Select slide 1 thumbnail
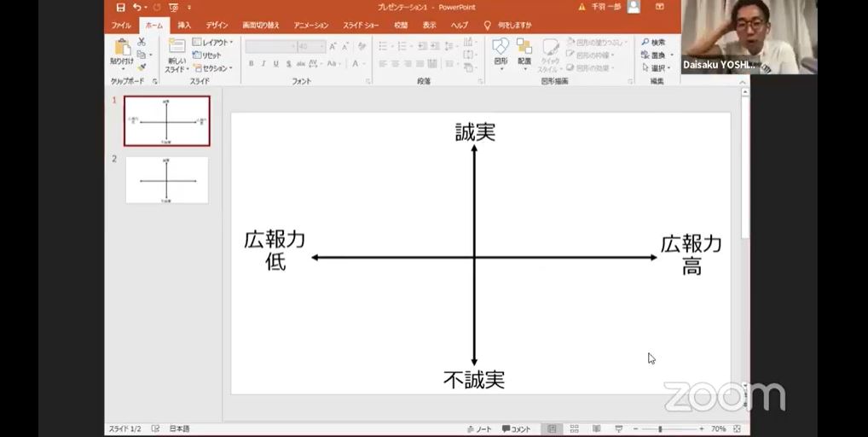Viewport: 868px width, 437px height. point(166,120)
